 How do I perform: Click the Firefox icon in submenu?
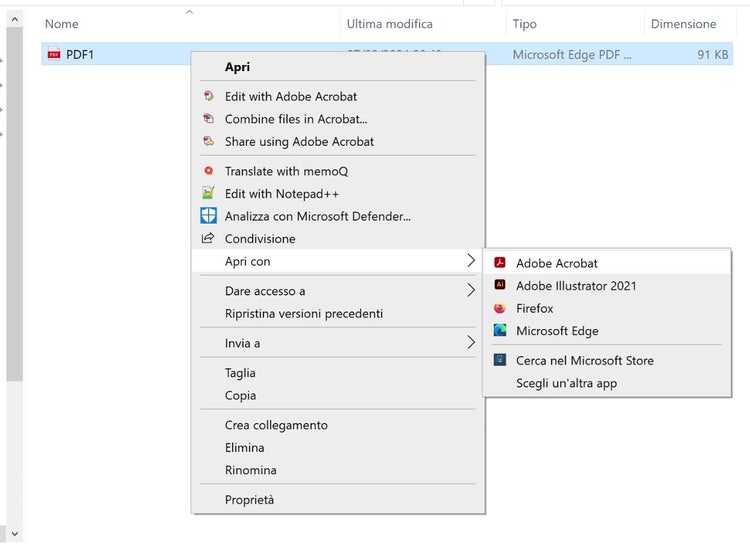pyautogui.click(x=500, y=308)
